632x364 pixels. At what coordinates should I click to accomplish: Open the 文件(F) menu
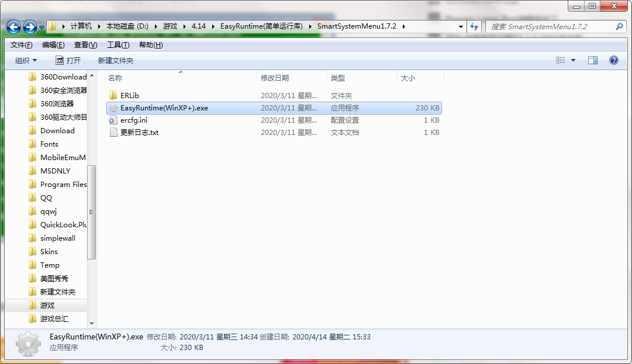pyautogui.click(x=22, y=44)
